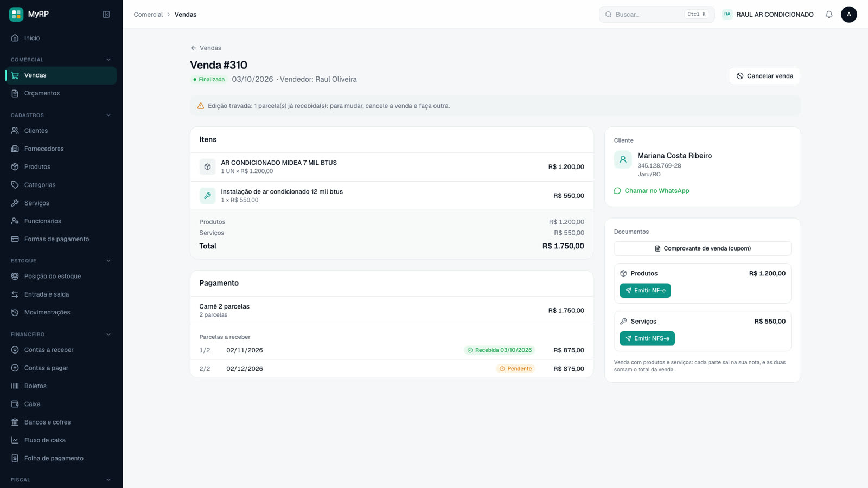Viewport: 868px width, 488px height.
Task: Click the box icon beside AR CONDICIONADO item
Action: click(207, 167)
